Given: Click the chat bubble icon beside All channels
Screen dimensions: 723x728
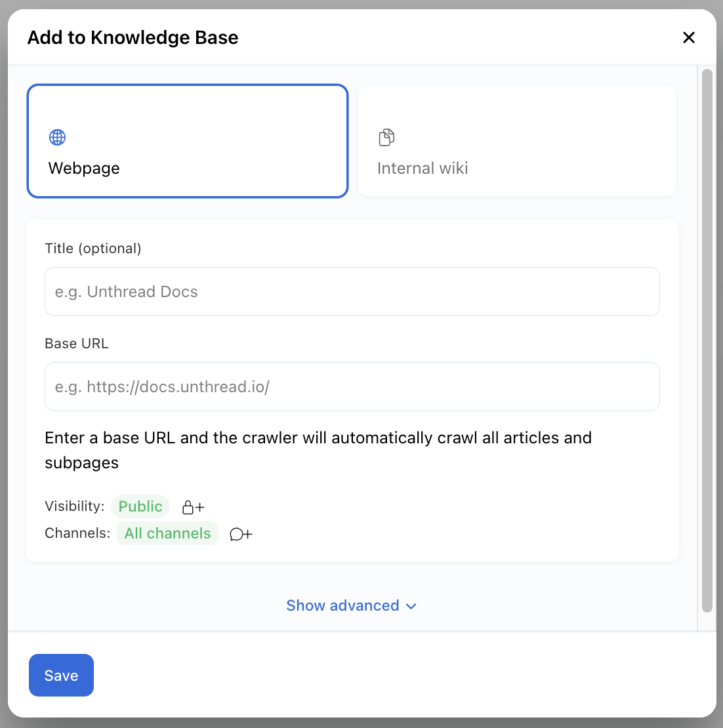Looking at the screenshot, I should click(236, 534).
